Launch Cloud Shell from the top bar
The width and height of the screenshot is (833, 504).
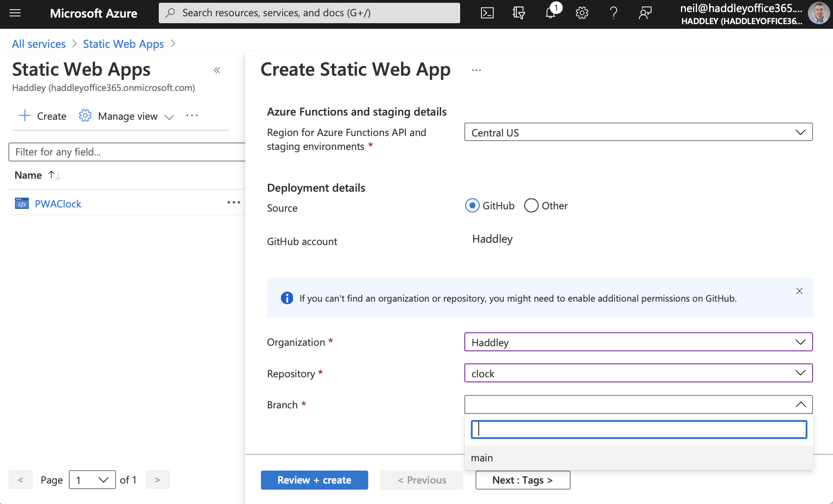pos(487,13)
